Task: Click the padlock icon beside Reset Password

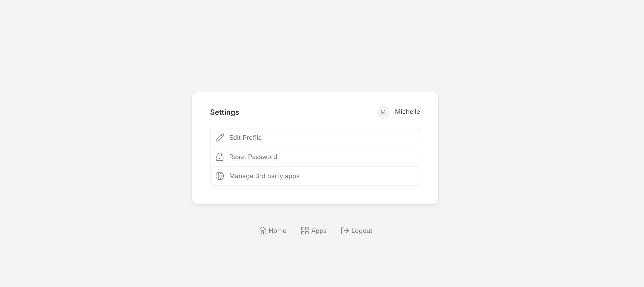Action: click(219, 157)
